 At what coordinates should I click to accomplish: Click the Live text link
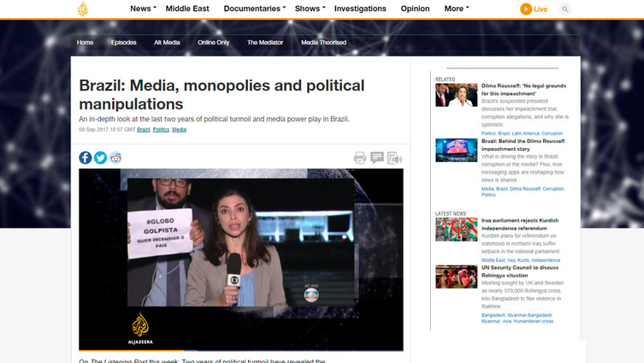coord(541,9)
